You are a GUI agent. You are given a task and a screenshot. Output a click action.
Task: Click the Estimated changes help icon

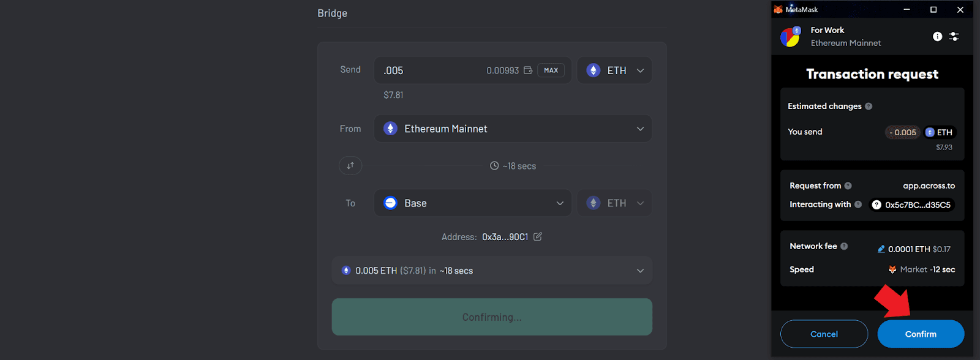869,106
